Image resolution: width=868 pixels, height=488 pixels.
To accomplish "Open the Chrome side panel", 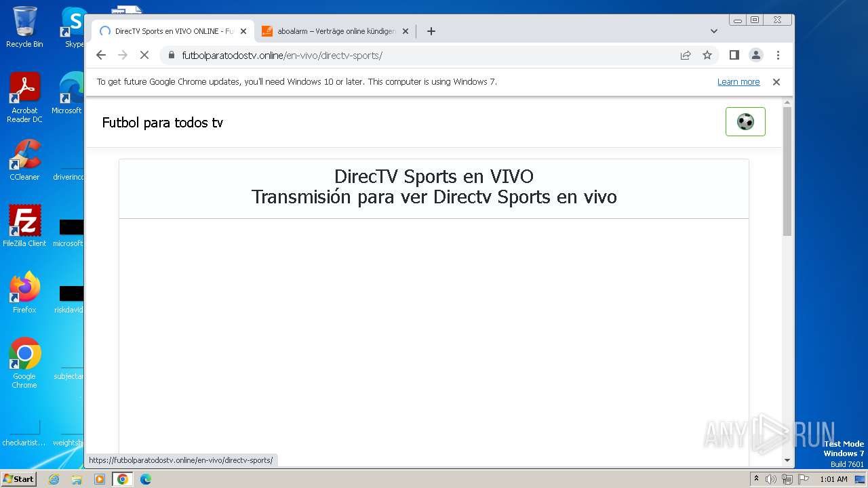I will (x=734, y=55).
